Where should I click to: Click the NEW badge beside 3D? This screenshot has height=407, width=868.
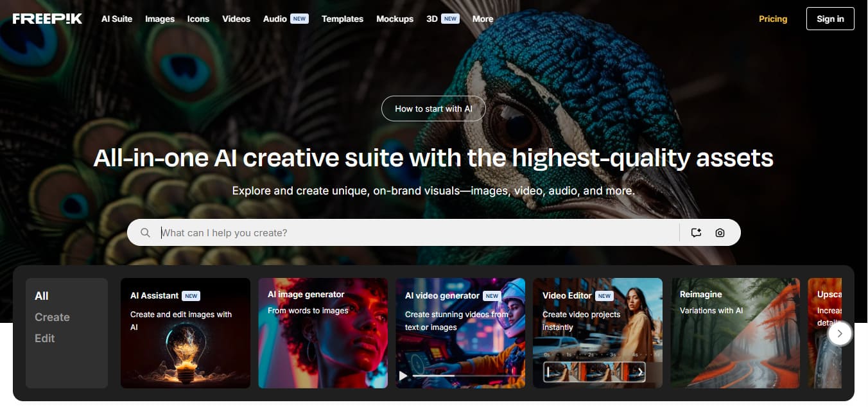(x=451, y=19)
